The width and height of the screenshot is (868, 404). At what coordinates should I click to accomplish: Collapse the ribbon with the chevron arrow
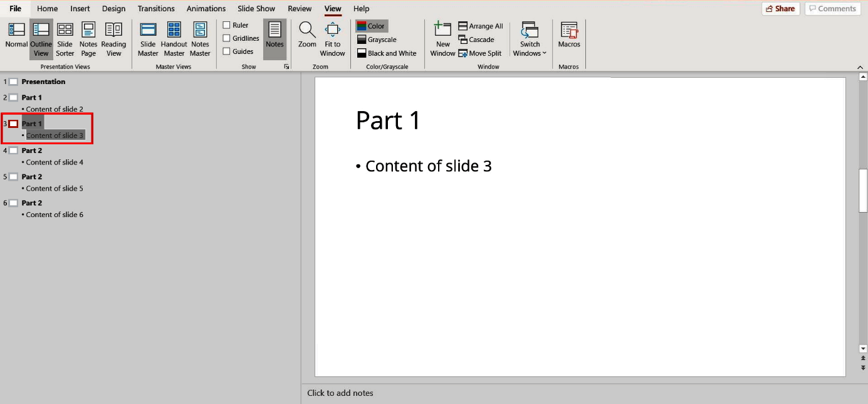[x=860, y=66]
